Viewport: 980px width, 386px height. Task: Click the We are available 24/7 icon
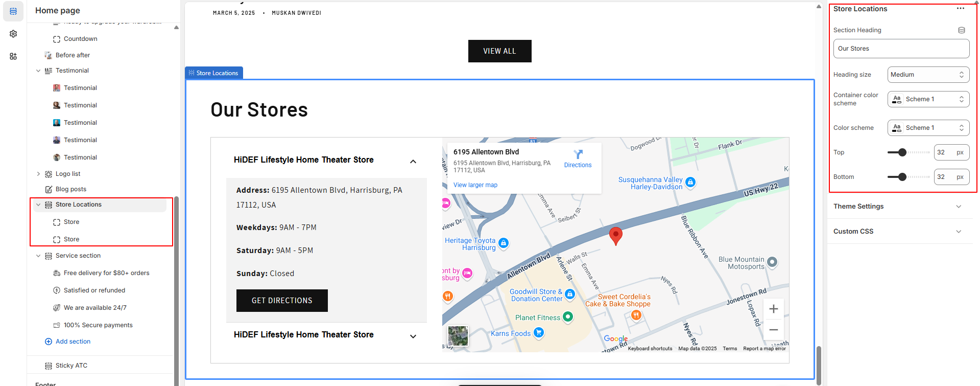point(57,308)
